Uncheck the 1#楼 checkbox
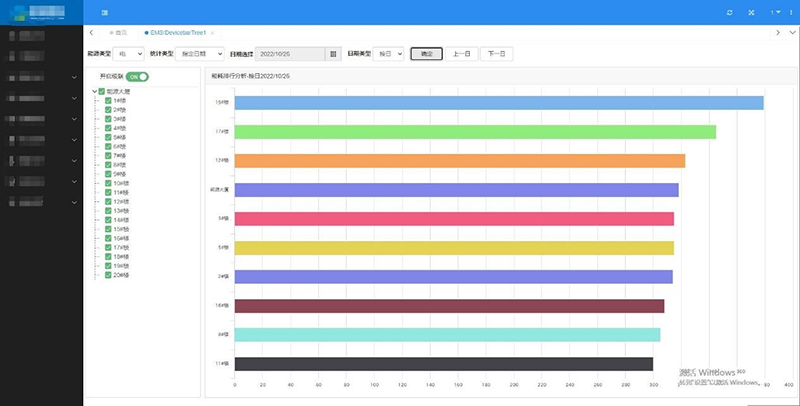Viewport: 800px width, 406px height. point(108,101)
